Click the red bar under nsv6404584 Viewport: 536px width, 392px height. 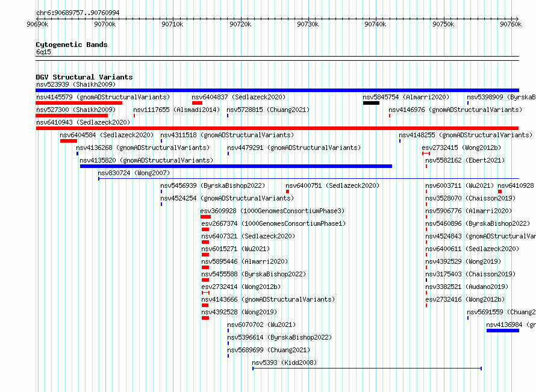69,141
